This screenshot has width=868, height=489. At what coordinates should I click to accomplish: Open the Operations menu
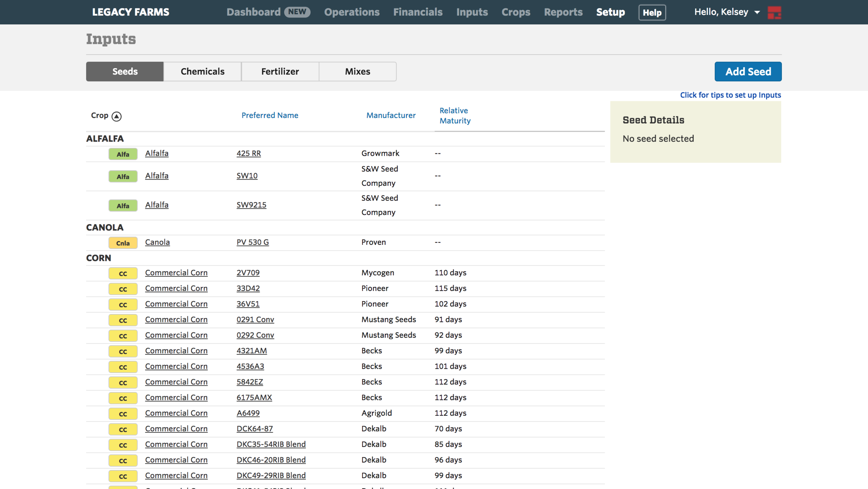point(352,12)
